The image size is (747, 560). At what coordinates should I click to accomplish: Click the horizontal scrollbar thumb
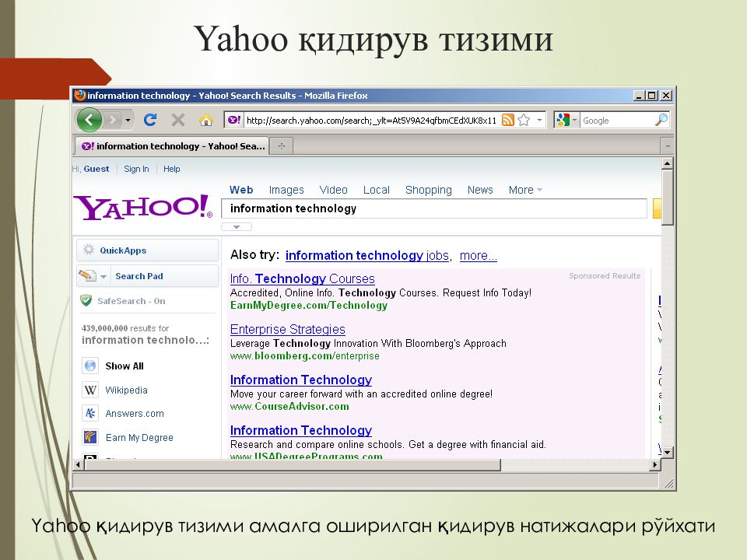click(293, 465)
